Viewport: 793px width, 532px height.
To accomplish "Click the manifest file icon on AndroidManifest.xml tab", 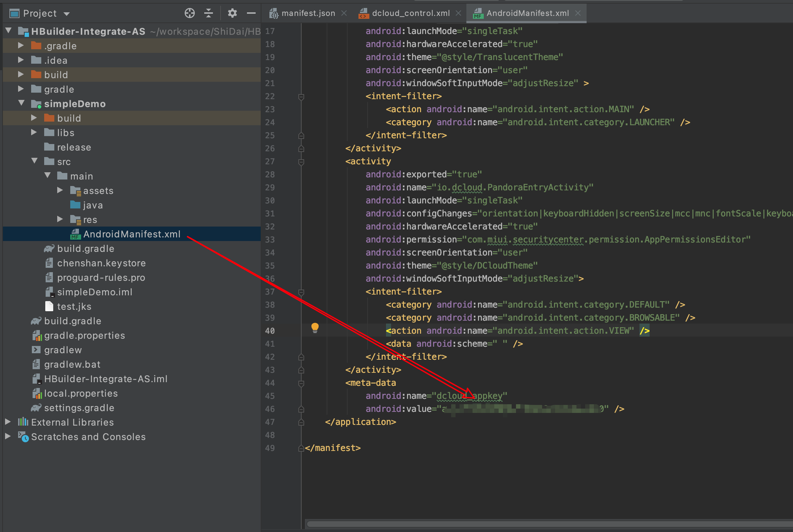I will coord(478,13).
